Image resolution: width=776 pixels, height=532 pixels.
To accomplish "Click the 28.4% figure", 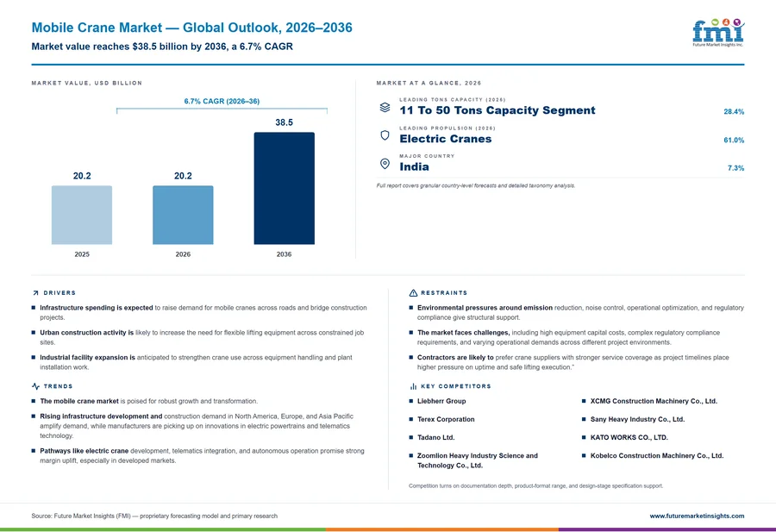I will [734, 112].
